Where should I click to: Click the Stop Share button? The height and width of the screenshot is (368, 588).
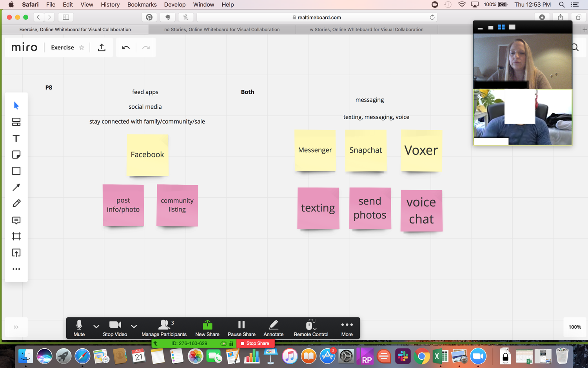[255, 343]
